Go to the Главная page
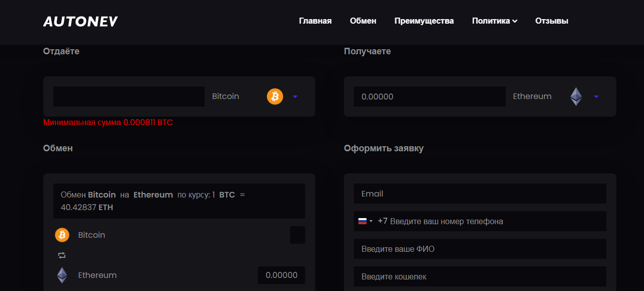 pyautogui.click(x=315, y=21)
